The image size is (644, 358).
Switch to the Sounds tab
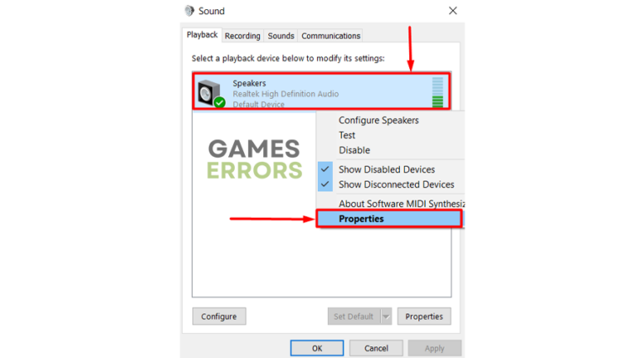coord(281,36)
